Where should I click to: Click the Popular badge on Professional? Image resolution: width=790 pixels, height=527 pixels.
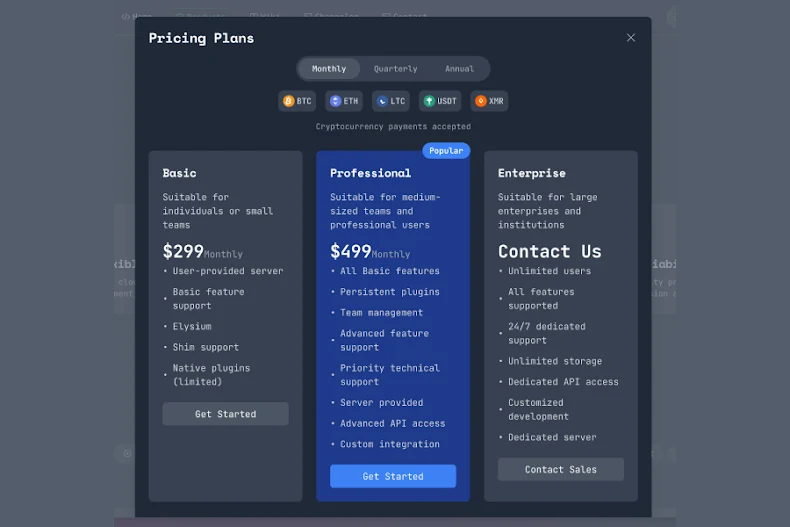coord(446,151)
